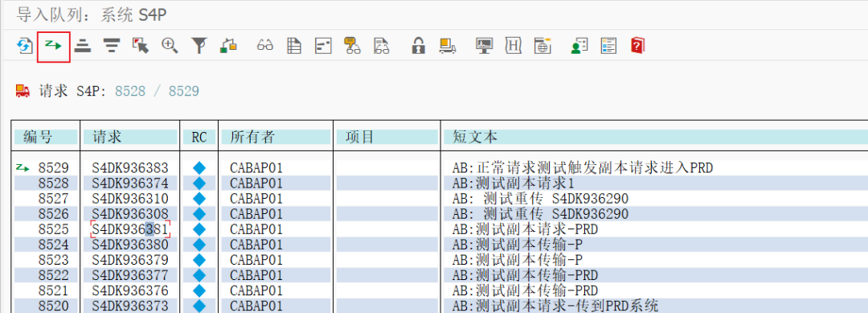Click request ID S4DK936380
The image size is (868, 313).
tap(130, 245)
